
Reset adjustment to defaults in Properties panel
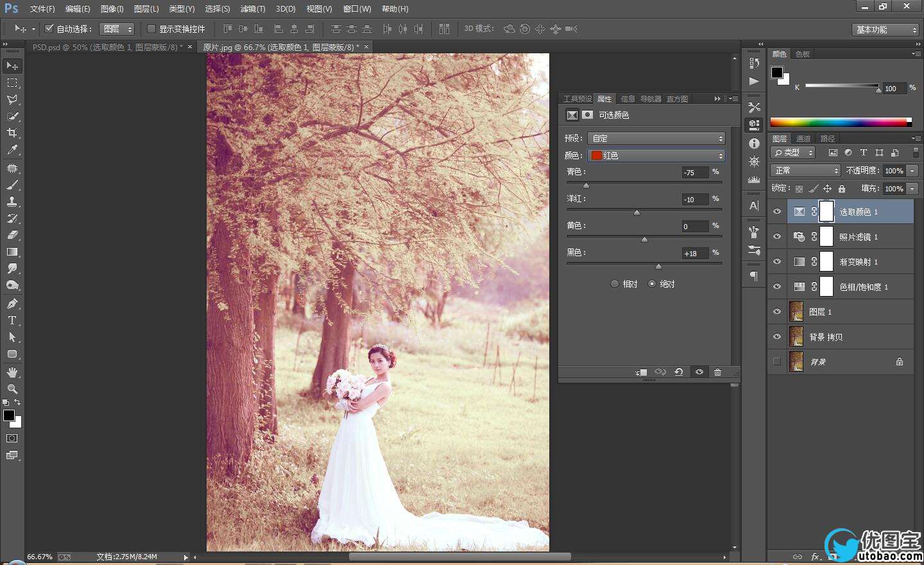[678, 372]
